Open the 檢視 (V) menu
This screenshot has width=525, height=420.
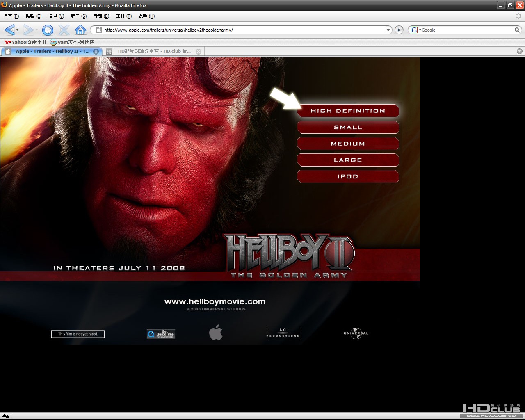[x=56, y=16]
